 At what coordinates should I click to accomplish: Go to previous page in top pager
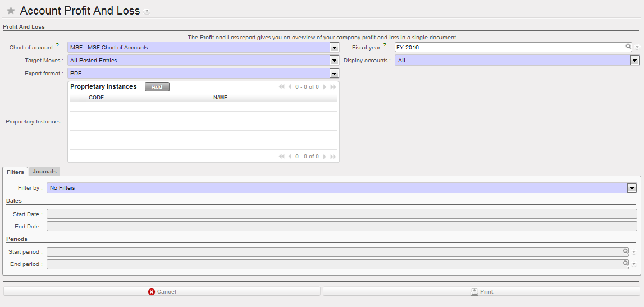tap(290, 86)
